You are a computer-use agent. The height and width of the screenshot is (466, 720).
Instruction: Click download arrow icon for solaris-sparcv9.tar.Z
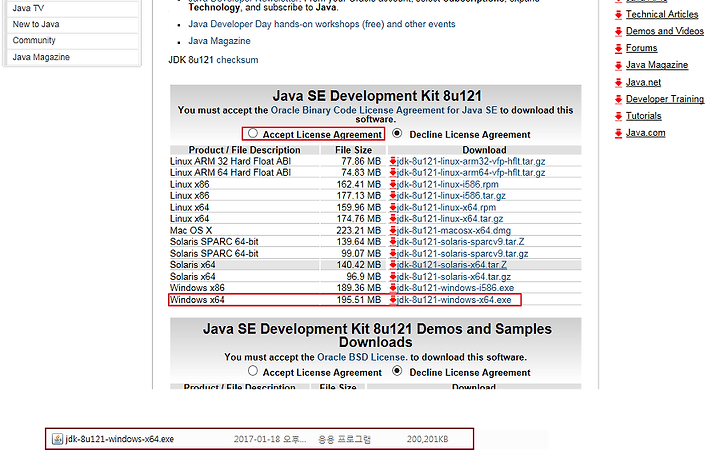(x=393, y=242)
